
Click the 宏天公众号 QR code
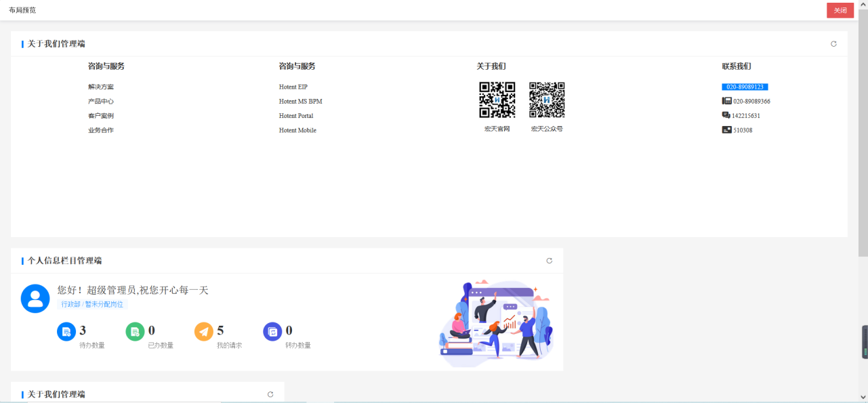(547, 100)
